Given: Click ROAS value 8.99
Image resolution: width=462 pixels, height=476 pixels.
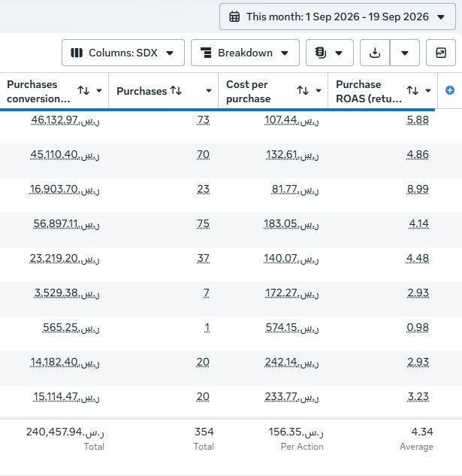Looking at the screenshot, I should pyautogui.click(x=418, y=189).
